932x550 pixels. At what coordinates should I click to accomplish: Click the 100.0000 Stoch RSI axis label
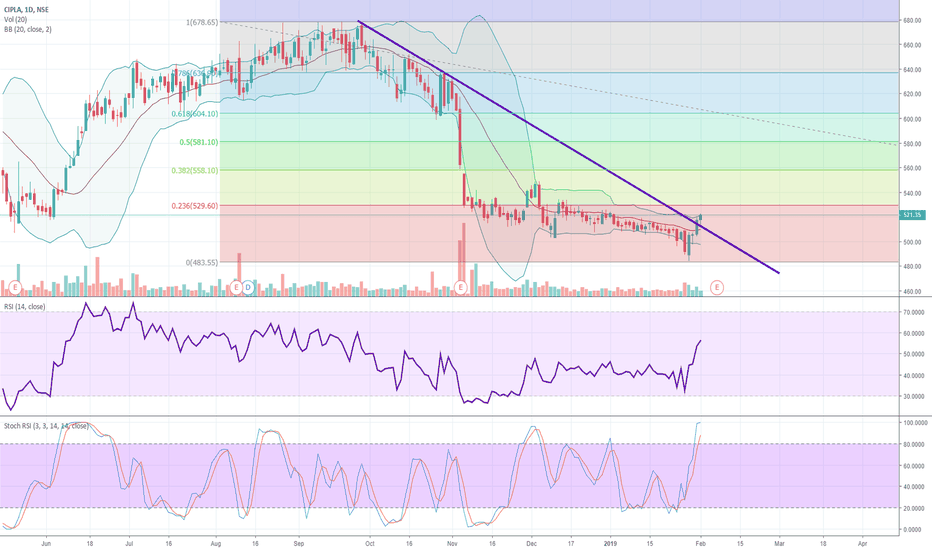pyautogui.click(x=915, y=423)
